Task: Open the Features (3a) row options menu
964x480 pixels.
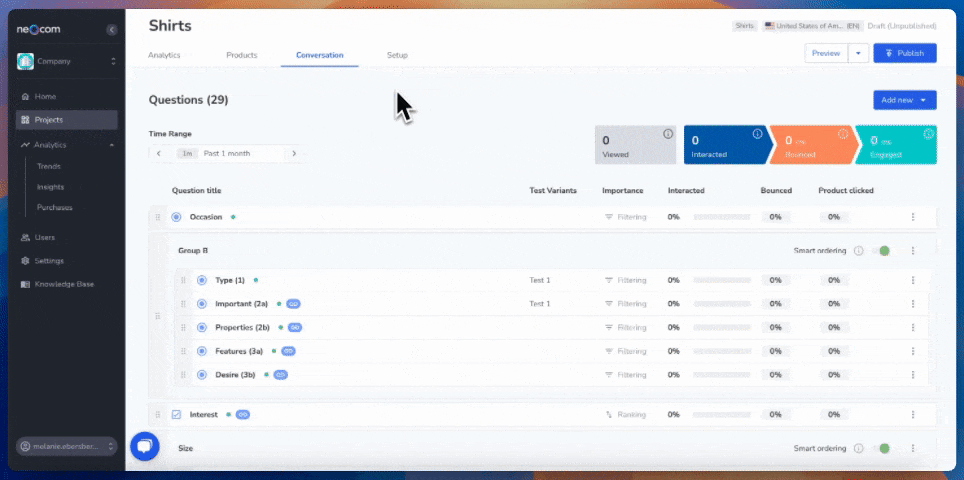Action: (x=913, y=351)
